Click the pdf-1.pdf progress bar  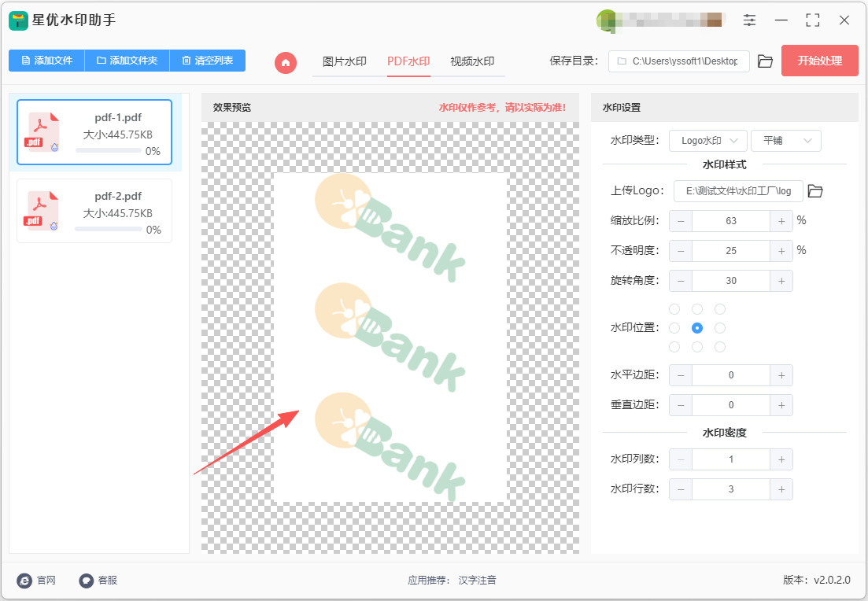coord(109,150)
